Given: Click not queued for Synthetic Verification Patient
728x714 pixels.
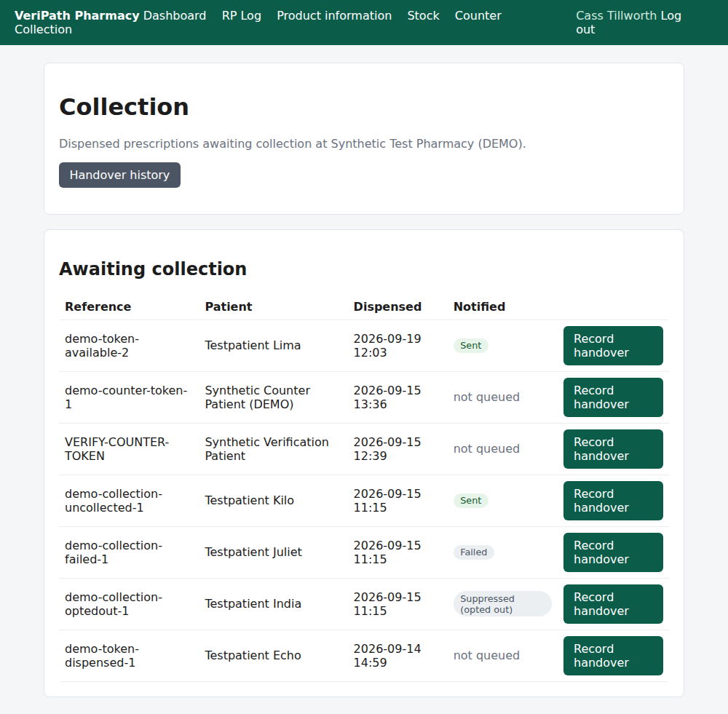Looking at the screenshot, I should click(486, 448).
